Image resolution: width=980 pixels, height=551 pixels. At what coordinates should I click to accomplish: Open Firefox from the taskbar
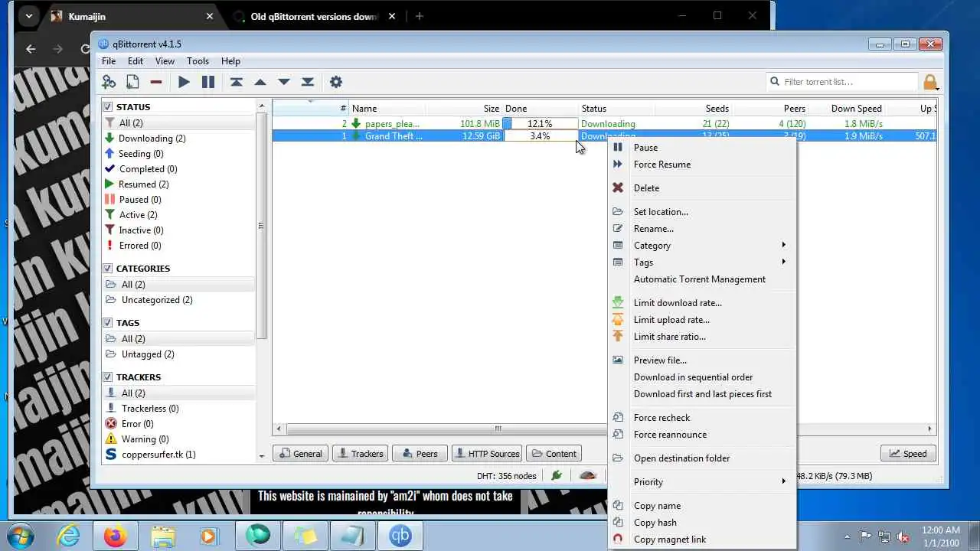click(116, 536)
